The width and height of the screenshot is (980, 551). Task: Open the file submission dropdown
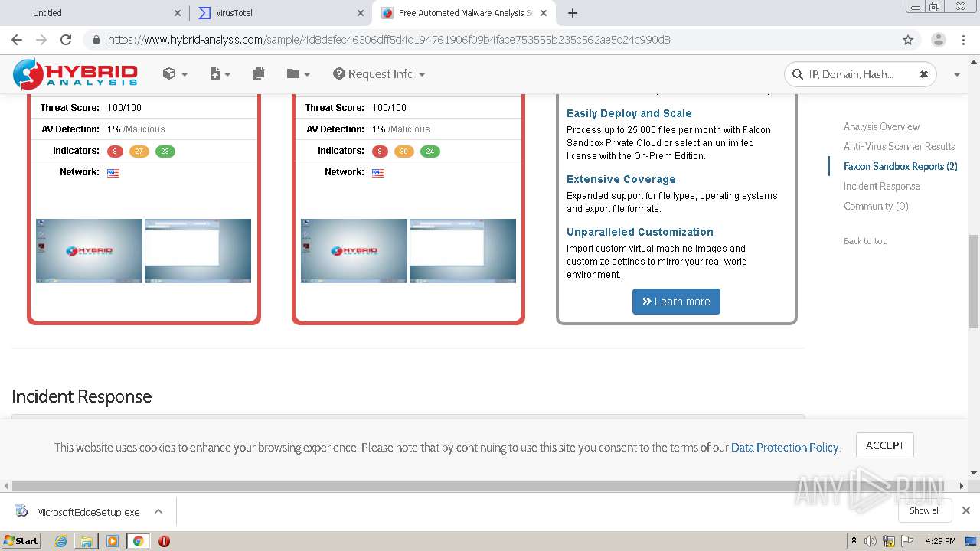pos(220,74)
